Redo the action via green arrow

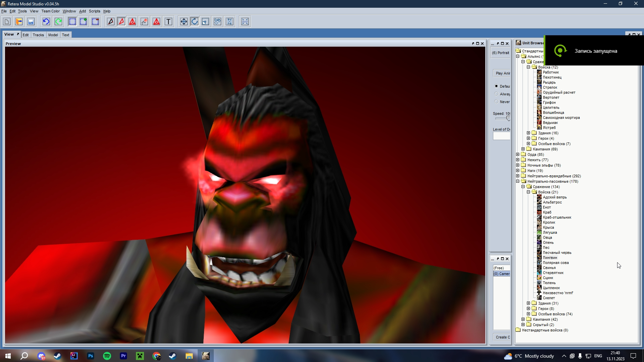pos(58,22)
